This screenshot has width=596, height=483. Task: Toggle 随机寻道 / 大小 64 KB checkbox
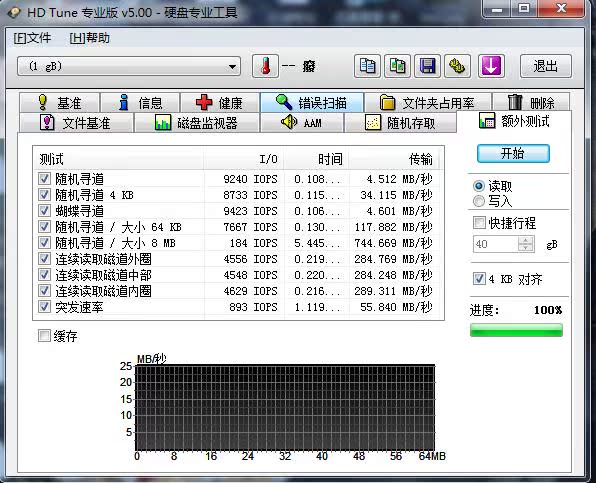point(44,226)
